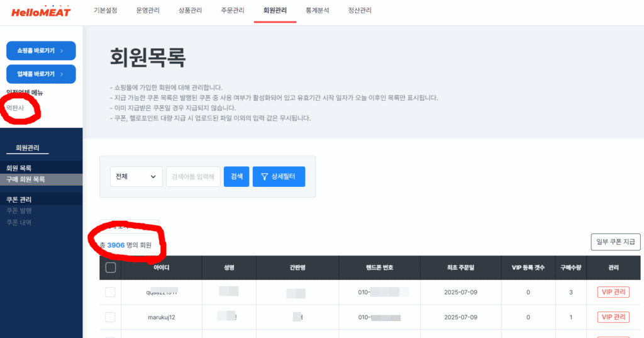Screen dimensions: 644x338
Task: Click the funnel icon in 상세필터
Action: tap(265, 177)
